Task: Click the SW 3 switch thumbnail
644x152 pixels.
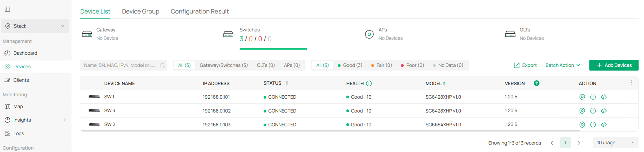Action: (94, 110)
